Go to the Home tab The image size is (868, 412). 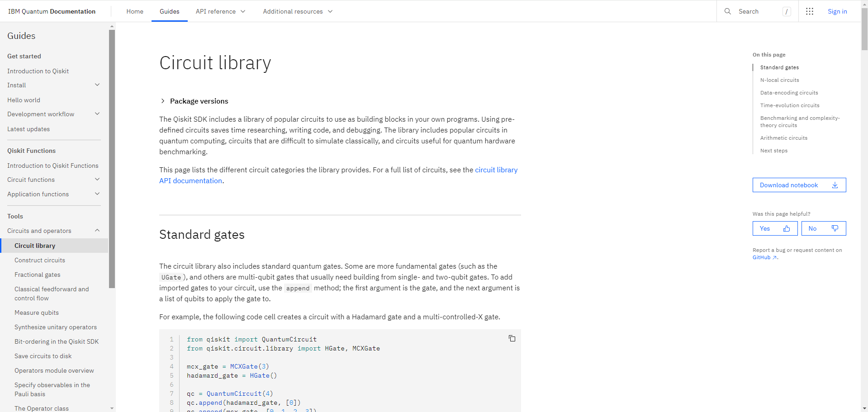pos(135,11)
